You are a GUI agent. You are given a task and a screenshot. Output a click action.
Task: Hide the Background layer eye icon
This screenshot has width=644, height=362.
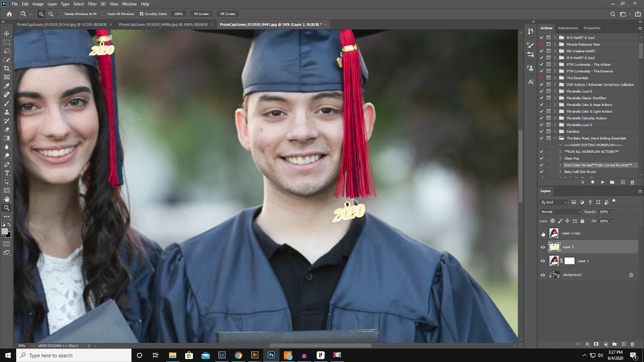click(x=543, y=275)
